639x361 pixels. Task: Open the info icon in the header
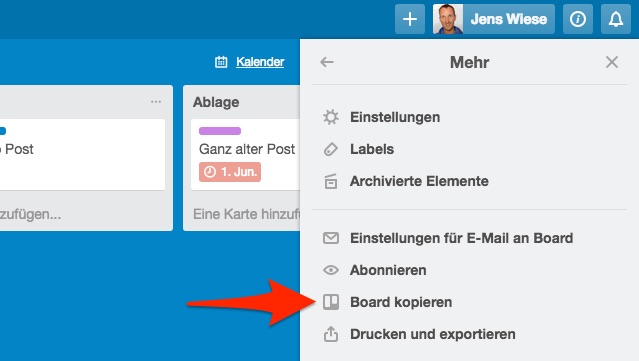577,19
